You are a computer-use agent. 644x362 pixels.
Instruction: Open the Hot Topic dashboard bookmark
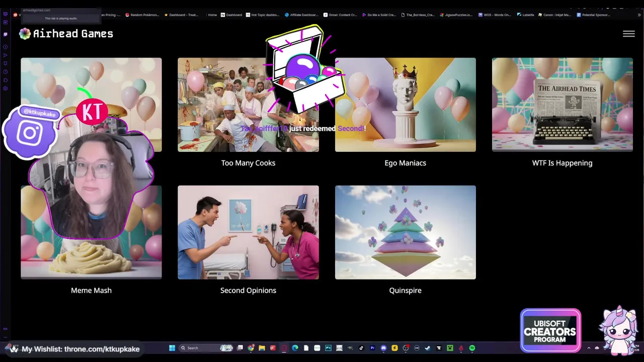click(x=262, y=15)
